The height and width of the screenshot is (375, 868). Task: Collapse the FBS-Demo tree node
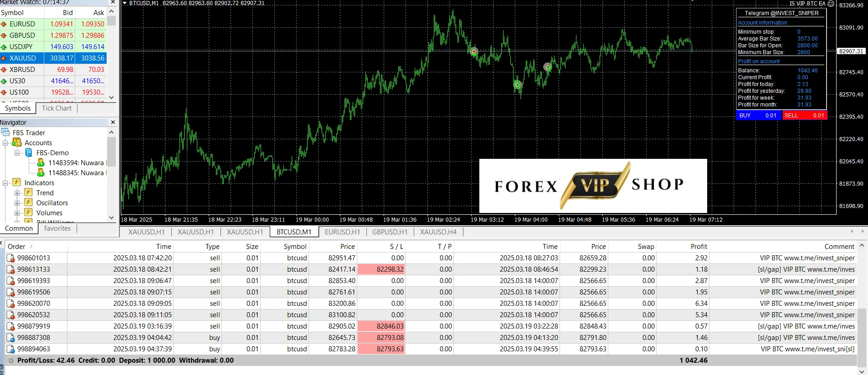17,153
